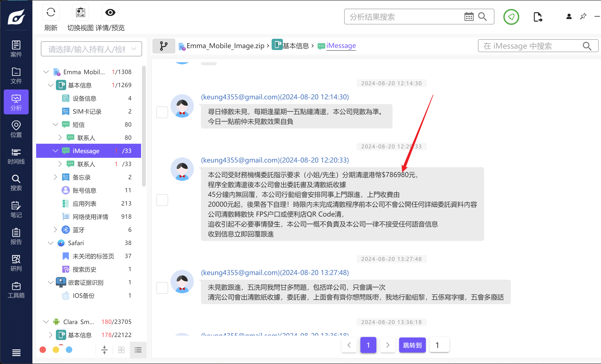Open the Location (位置) sidebar section

[16, 129]
